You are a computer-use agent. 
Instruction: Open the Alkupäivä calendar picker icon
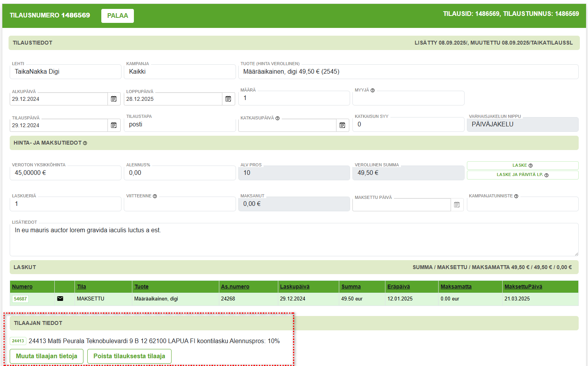[x=114, y=99]
